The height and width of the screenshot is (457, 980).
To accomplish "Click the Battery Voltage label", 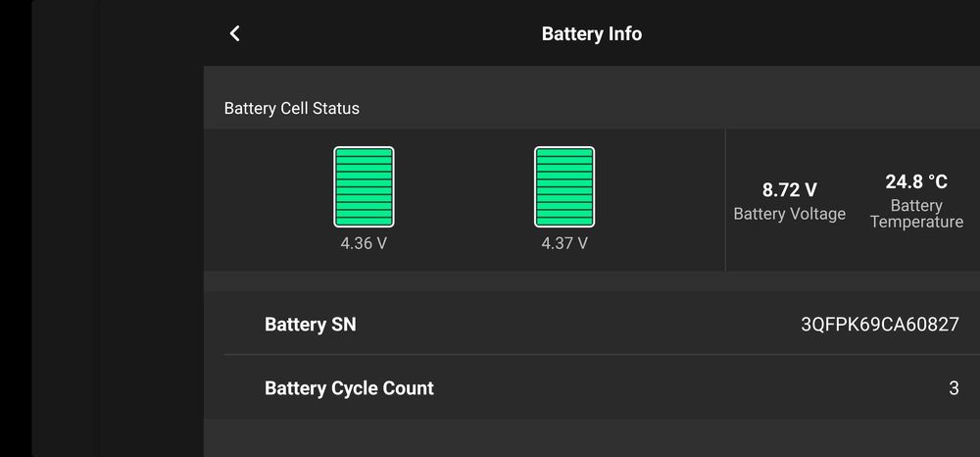I will 789,214.
